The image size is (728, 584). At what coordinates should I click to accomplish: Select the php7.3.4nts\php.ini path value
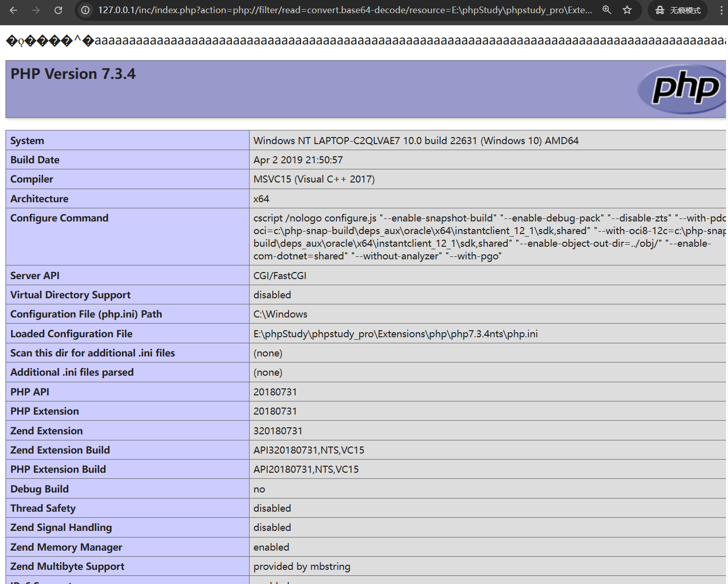(396, 334)
